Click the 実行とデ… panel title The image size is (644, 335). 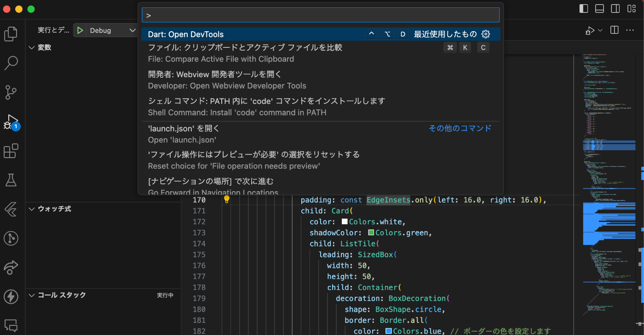coord(54,30)
